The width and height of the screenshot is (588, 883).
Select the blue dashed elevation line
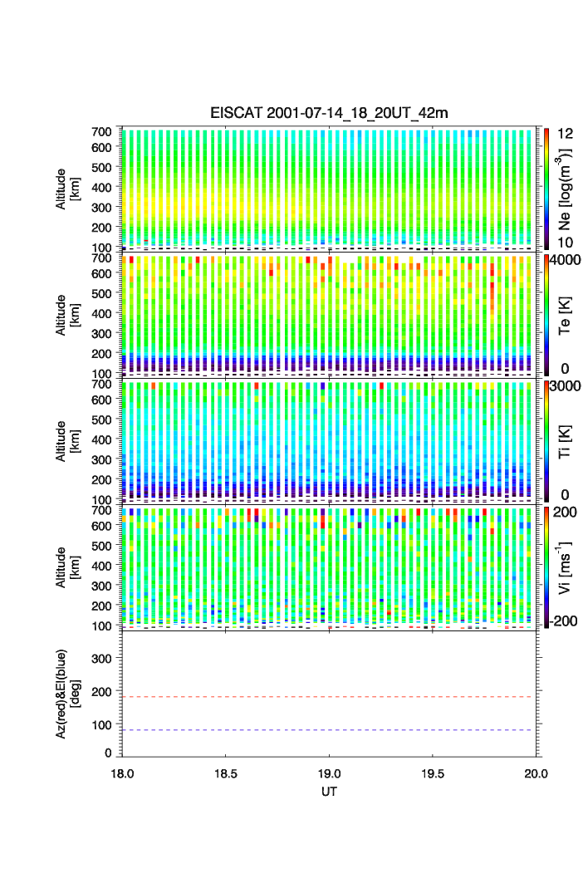click(x=329, y=730)
